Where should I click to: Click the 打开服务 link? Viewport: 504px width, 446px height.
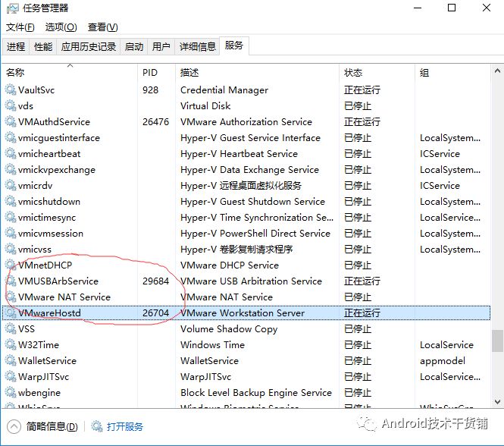pyautogui.click(x=125, y=427)
